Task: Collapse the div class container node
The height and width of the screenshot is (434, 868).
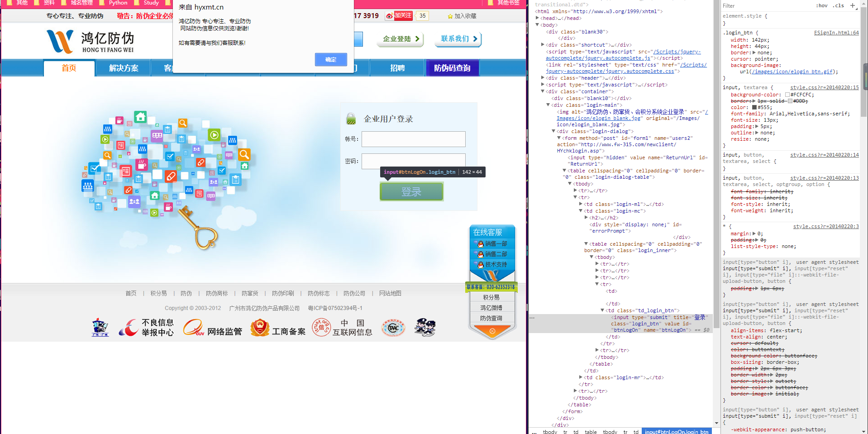Action: (x=543, y=91)
